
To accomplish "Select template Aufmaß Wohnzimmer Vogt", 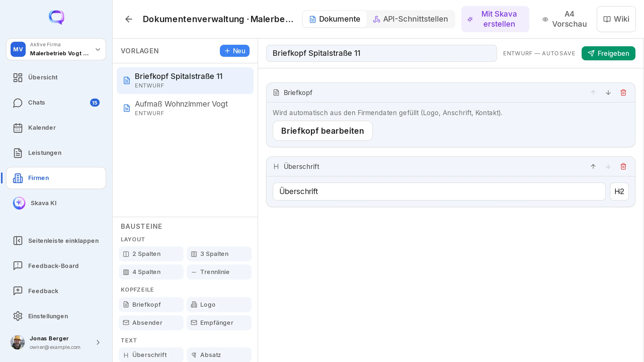I will [x=185, y=108].
